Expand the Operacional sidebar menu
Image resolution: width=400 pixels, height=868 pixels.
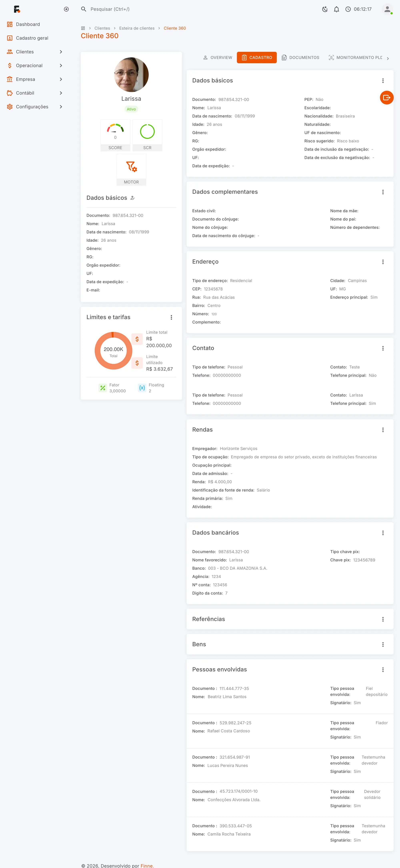35,66
